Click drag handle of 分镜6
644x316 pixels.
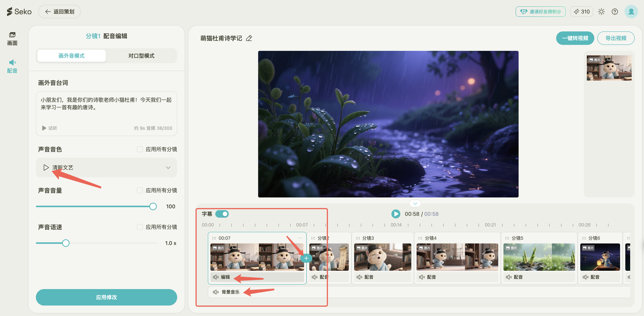pyautogui.click(x=584, y=238)
